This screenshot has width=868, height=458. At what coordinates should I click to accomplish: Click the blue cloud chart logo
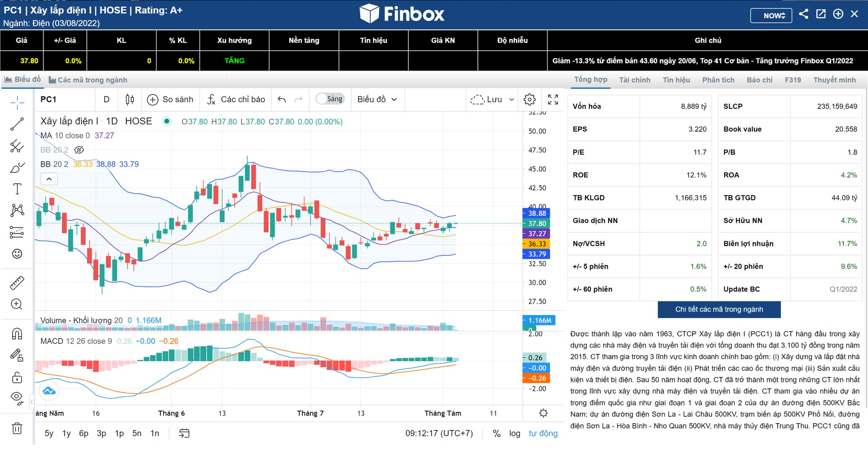[49, 391]
